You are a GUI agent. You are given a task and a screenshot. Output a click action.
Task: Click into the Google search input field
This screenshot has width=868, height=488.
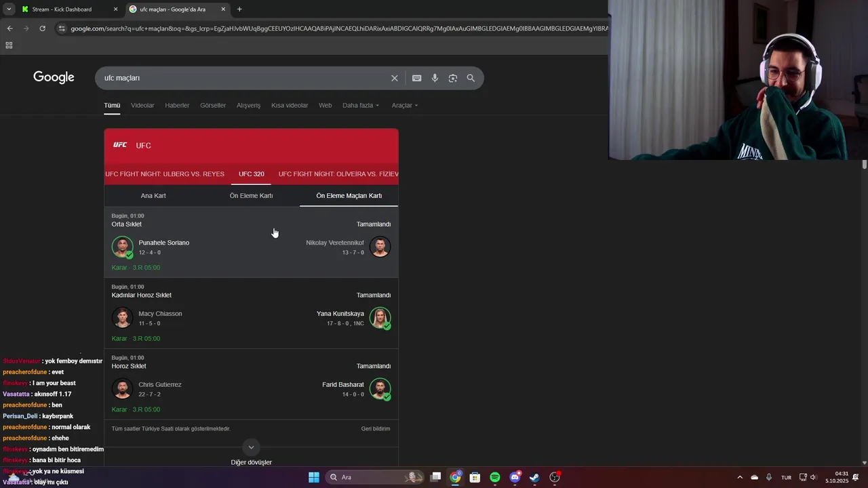coord(244,78)
